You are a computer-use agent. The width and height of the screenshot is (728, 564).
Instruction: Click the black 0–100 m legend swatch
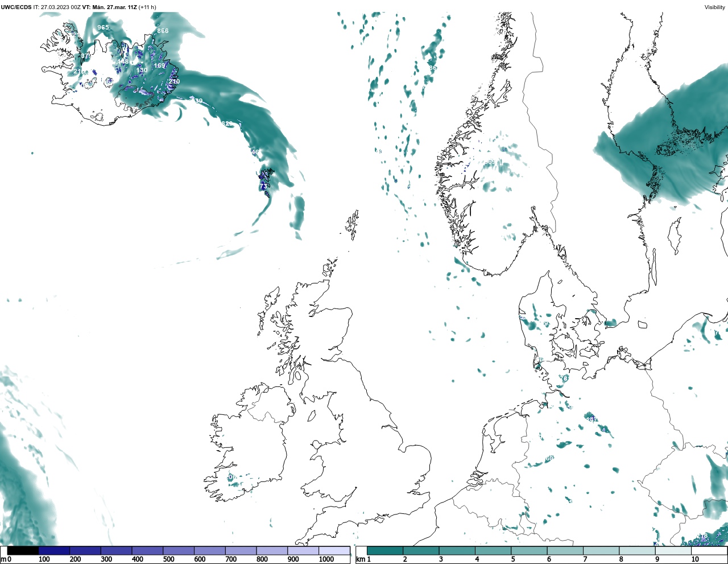pos(23,551)
